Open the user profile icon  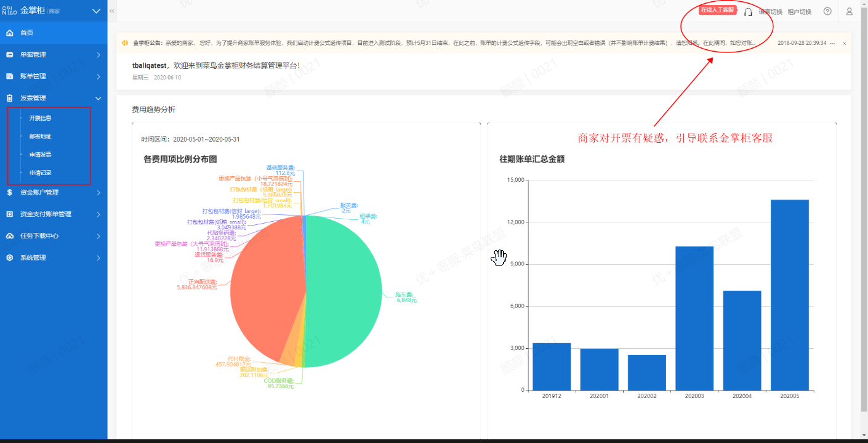click(849, 11)
